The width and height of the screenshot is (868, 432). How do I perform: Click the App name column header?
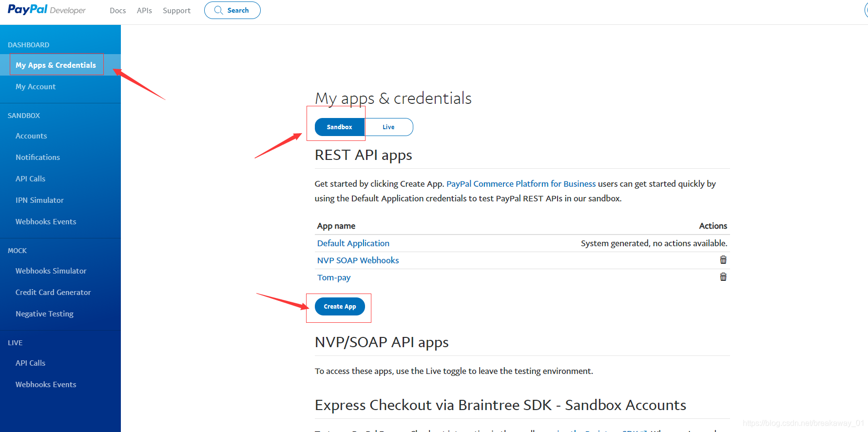pyautogui.click(x=336, y=226)
